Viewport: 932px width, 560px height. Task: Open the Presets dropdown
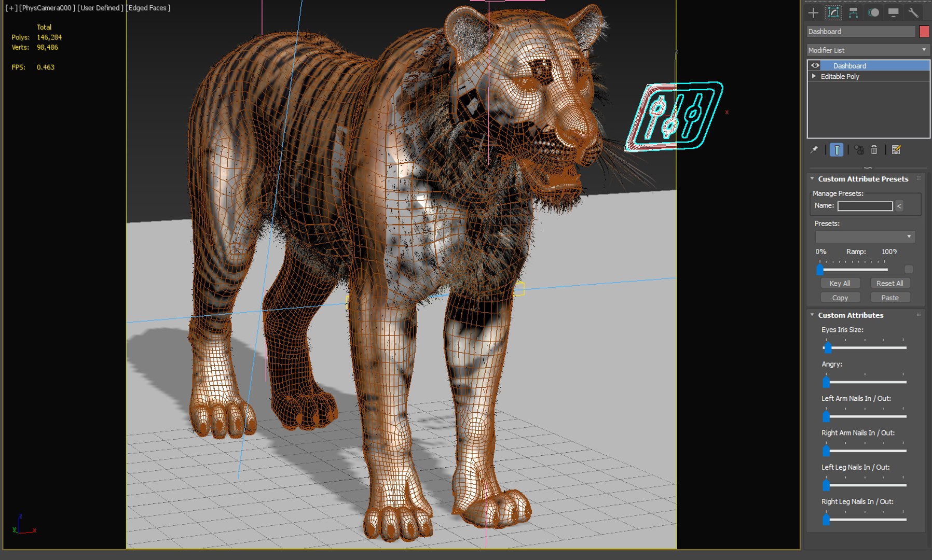(909, 236)
